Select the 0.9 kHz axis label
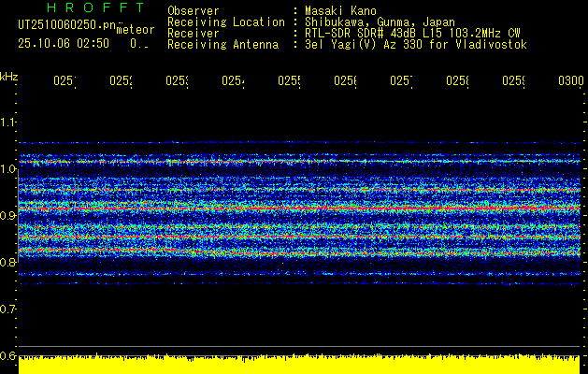Image resolution: width=588 pixels, height=374 pixels. tap(7, 215)
